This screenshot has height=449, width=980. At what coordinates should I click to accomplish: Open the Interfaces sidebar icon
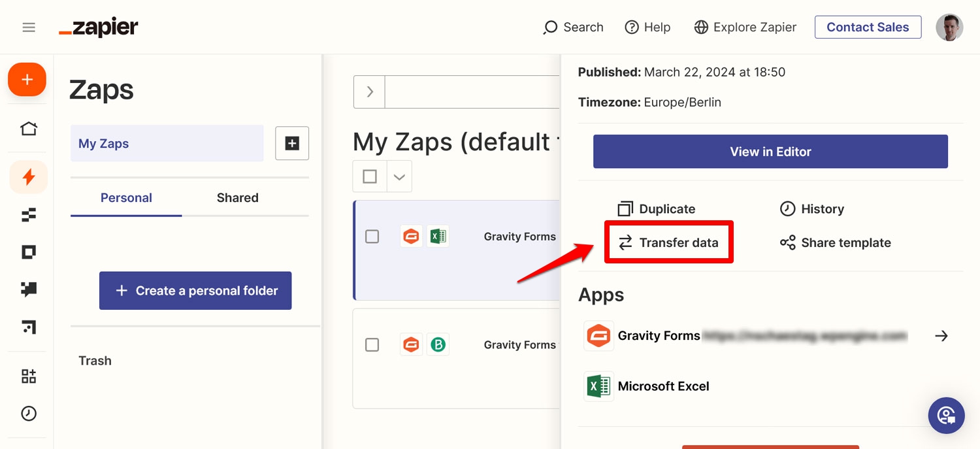click(28, 252)
